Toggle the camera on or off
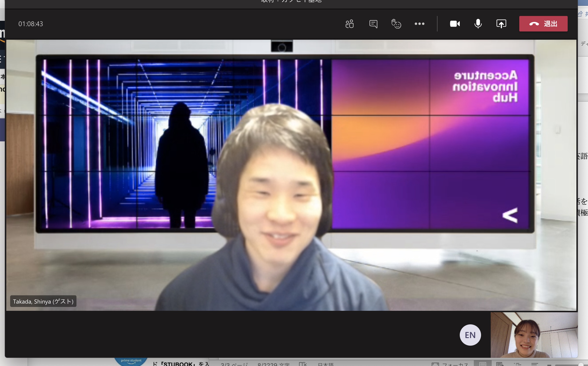Image resolution: width=588 pixels, height=366 pixels. pyautogui.click(x=455, y=24)
